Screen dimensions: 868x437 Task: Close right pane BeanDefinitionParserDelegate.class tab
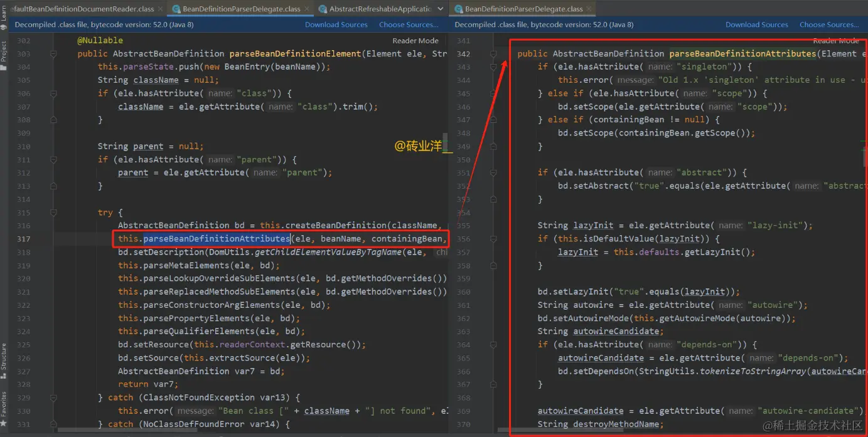coord(588,9)
